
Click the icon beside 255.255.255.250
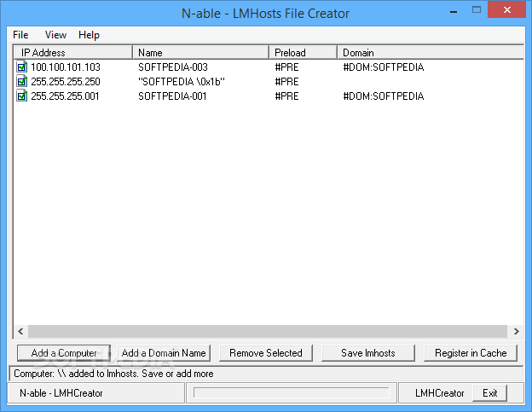point(21,81)
